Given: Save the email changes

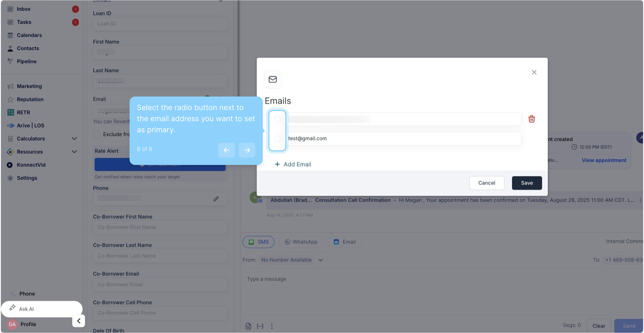Looking at the screenshot, I should (x=526, y=183).
